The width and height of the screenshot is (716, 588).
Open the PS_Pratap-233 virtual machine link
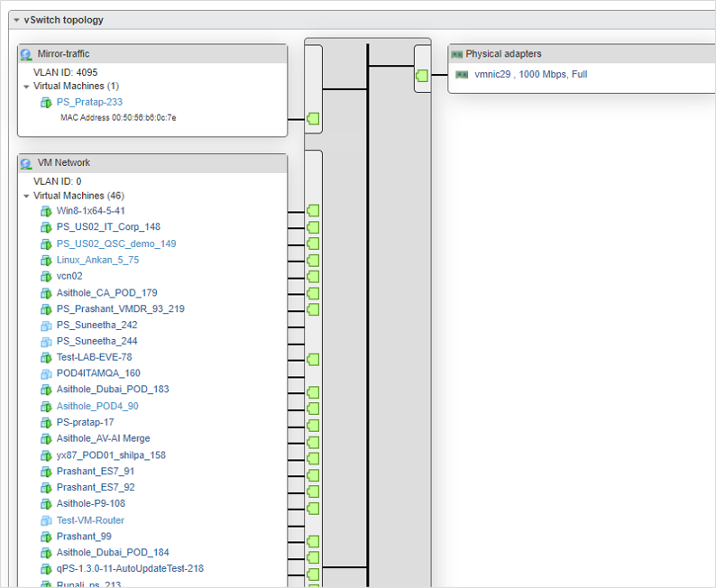(x=89, y=102)
